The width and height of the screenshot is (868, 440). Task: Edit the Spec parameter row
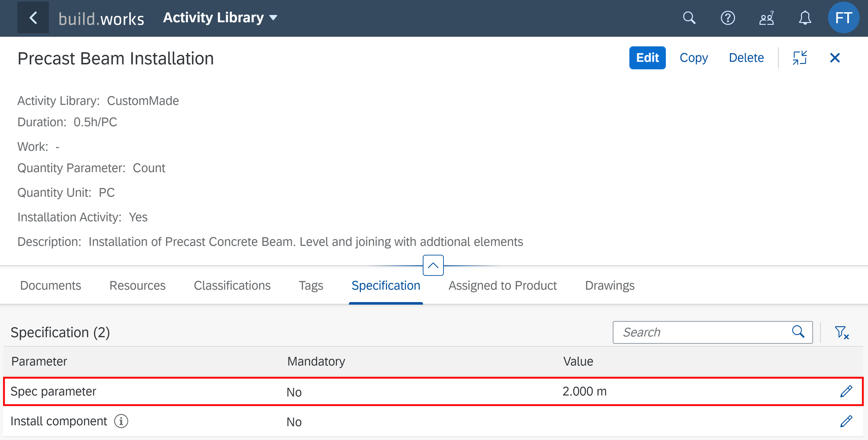[x=846, y=392]
